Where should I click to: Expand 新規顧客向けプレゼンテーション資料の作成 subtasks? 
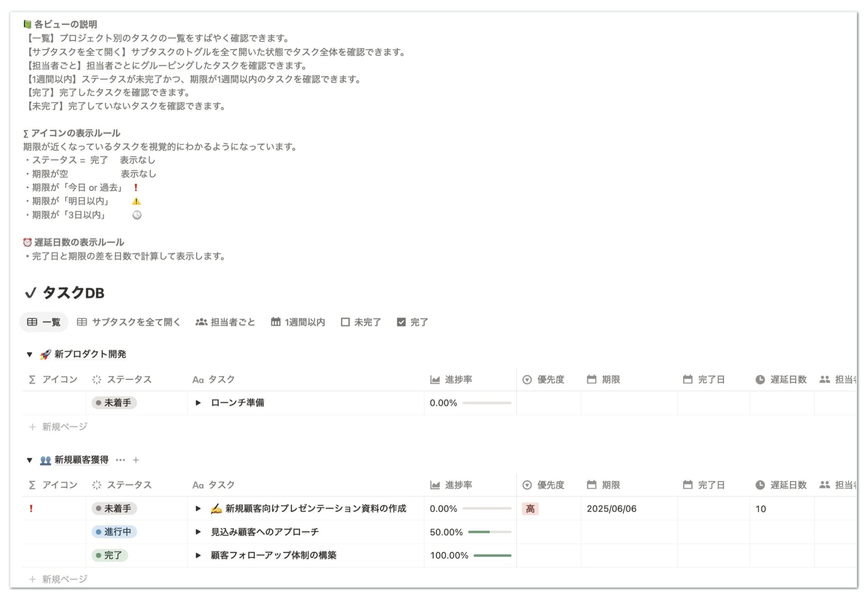198,508
